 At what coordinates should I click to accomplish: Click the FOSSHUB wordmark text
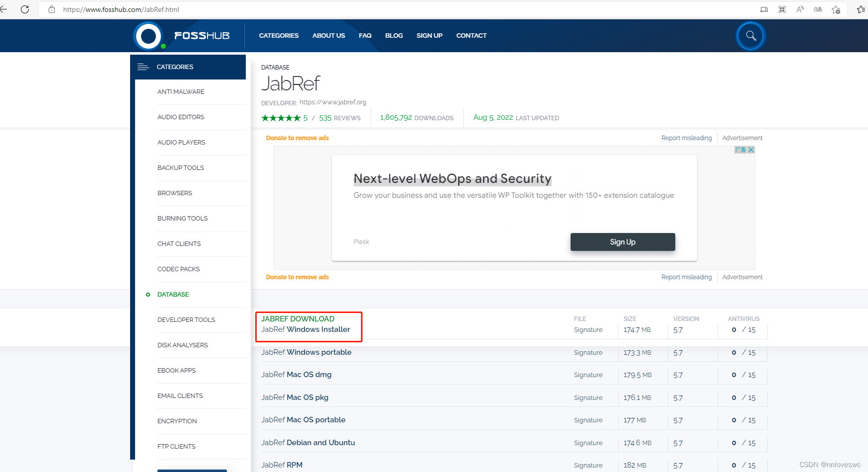tap(202, 36)
